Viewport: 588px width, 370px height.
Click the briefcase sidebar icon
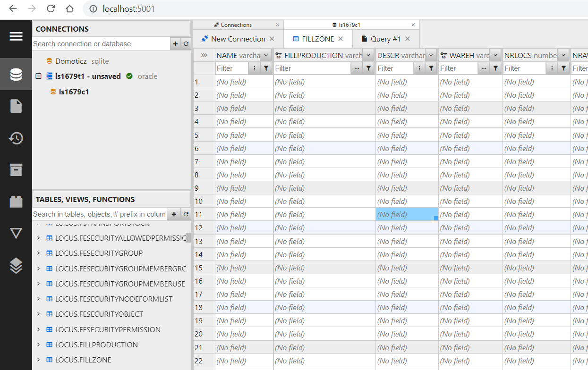pos(16,201)
